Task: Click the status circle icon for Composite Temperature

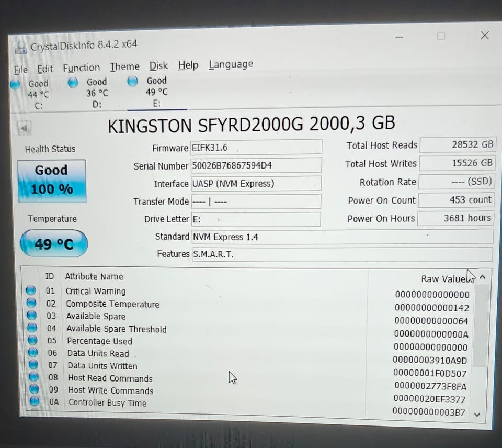Action: click(31, 303)
